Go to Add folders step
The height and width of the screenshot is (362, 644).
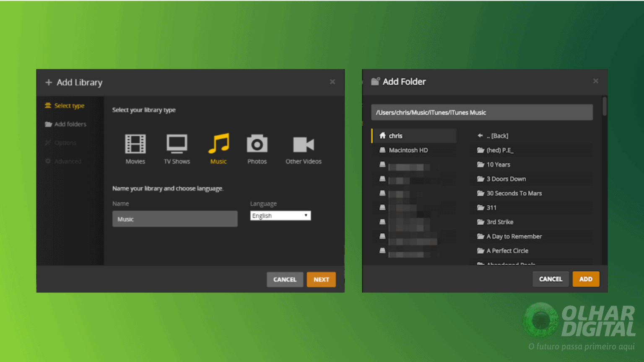(x=66, y=124)
